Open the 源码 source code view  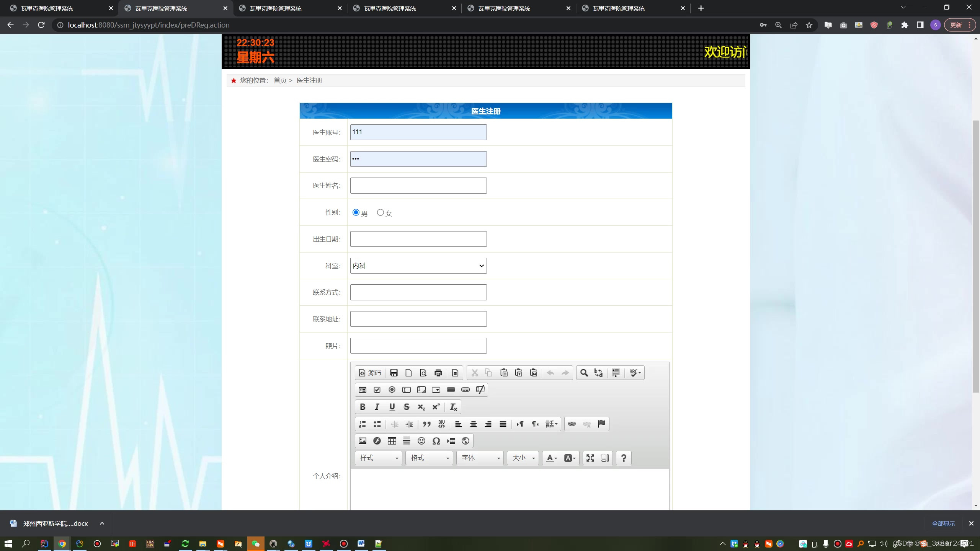[x=369, y=372]
